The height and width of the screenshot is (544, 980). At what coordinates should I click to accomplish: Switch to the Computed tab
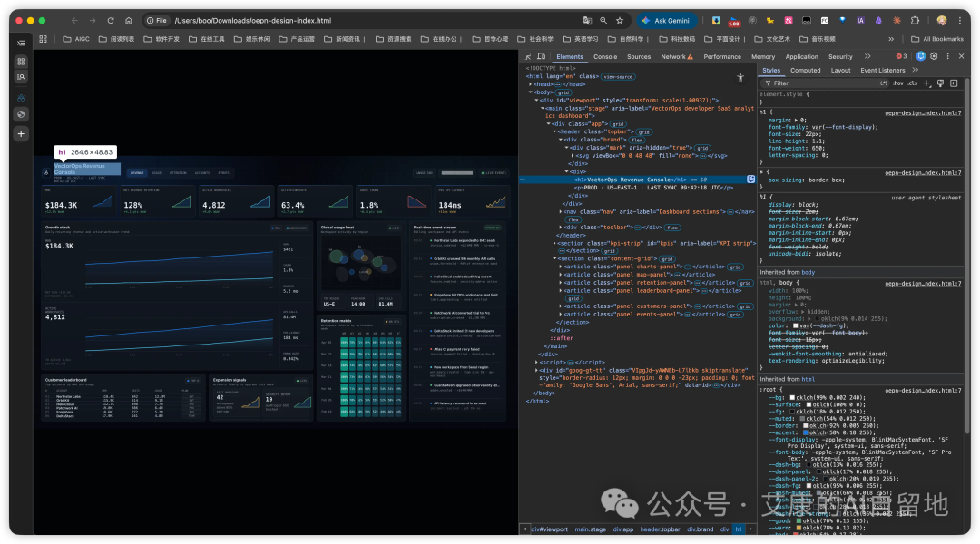pos(805,70)
